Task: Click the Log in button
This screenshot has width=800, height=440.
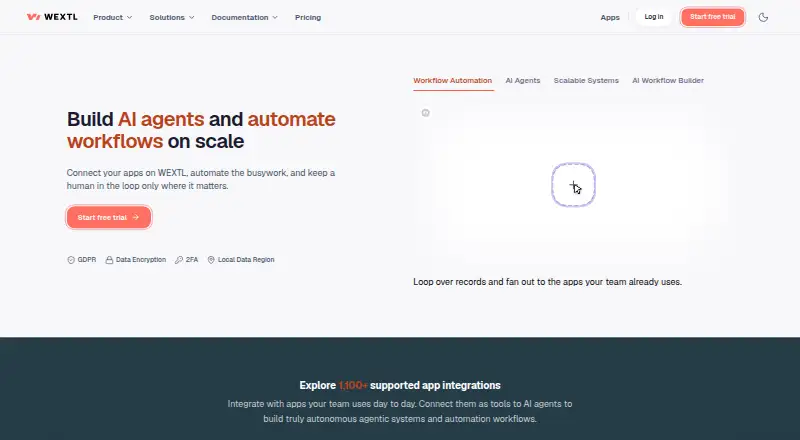Action: [654, 17]
